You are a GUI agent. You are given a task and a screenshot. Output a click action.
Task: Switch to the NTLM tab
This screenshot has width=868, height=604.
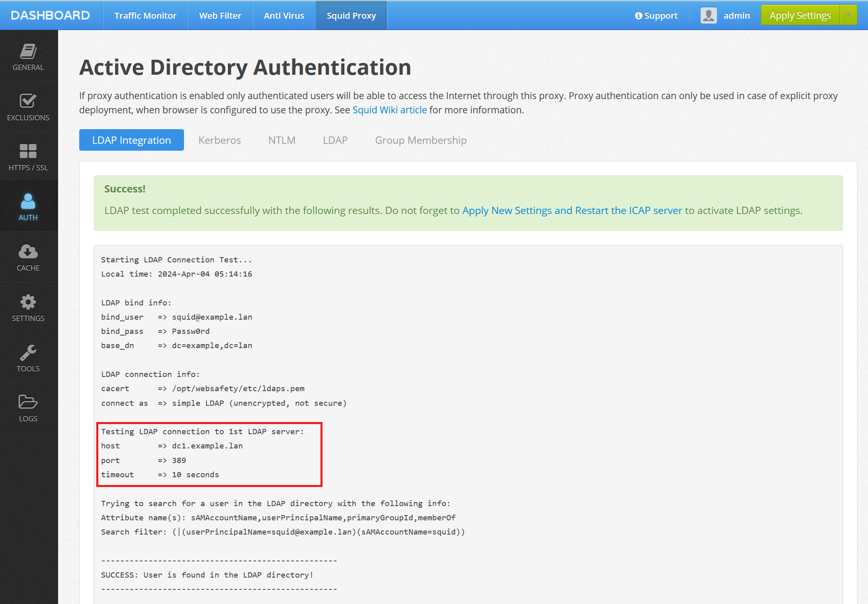pyautogui.click(x=282, y=140)
